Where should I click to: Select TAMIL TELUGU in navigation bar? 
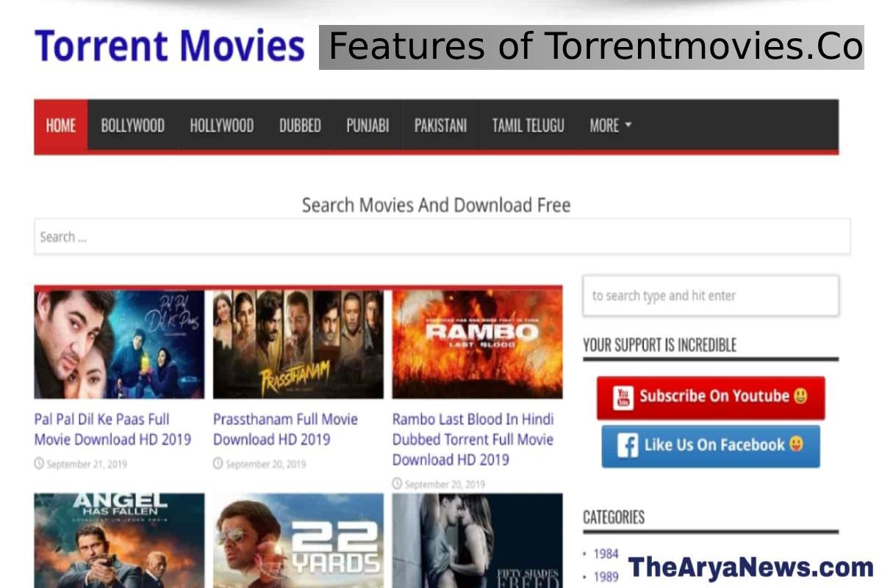(528, 126)
